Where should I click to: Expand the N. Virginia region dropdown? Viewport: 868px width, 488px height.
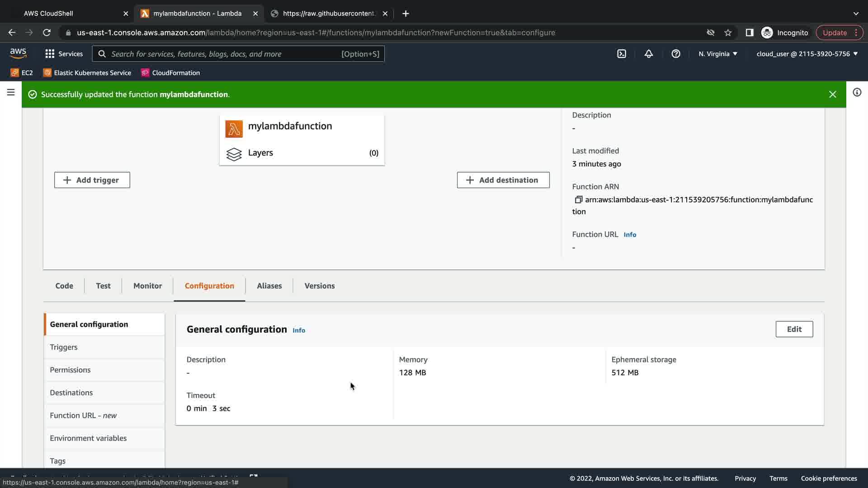coord(718,54)
